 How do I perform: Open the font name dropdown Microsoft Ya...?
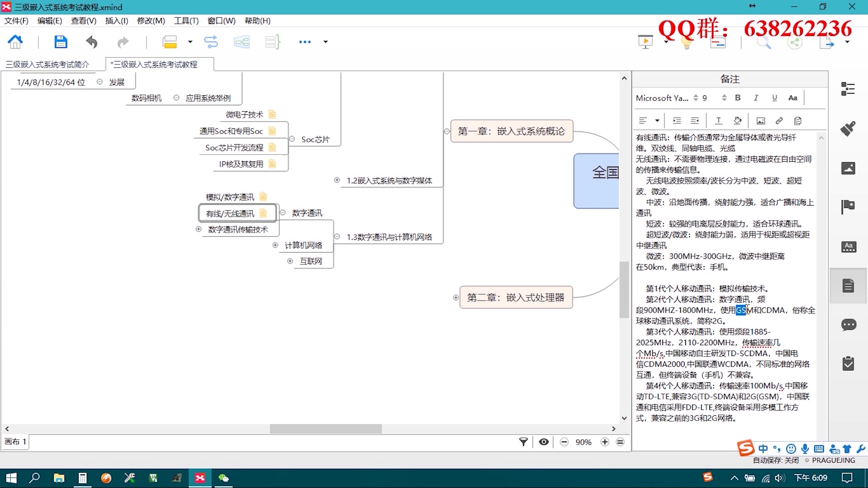(x=667, y=98)
